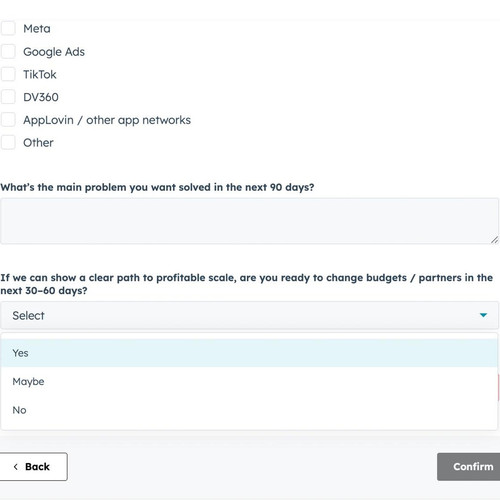Open the Select dropdown field
The image size is (500, 500).
(249, 315)
